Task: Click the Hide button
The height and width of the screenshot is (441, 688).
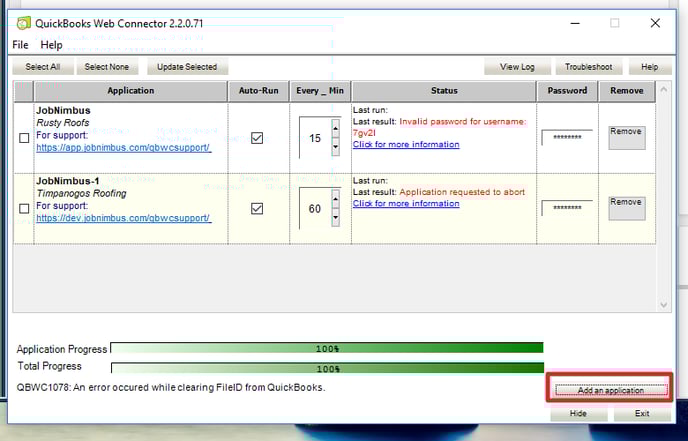Action: coord(578,413)
